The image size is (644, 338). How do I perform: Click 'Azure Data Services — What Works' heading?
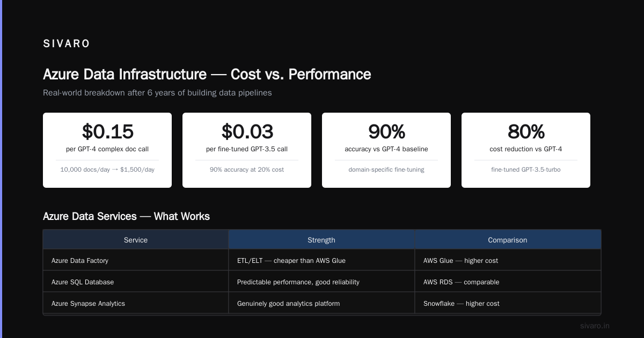(x=126, y=216)
